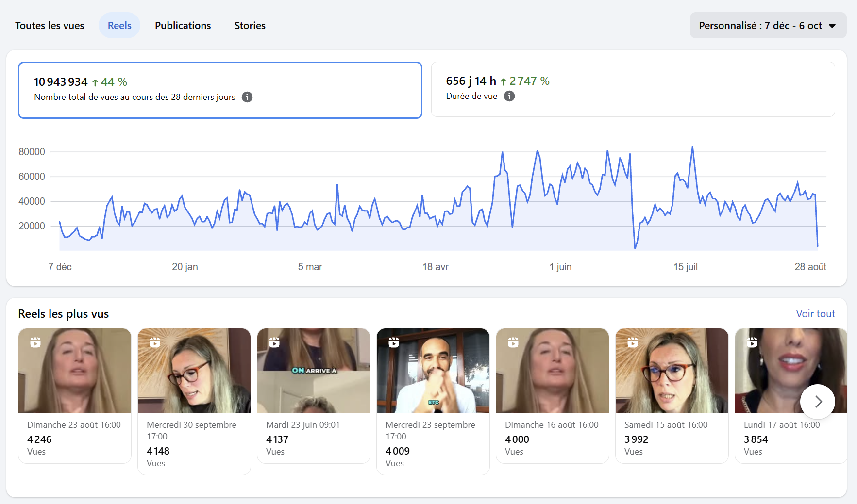Open the Mercredi 23 septembre reel thumbnail
This screenshot has height=504, width=857.
pyautogui.click(x=433, y=371)
